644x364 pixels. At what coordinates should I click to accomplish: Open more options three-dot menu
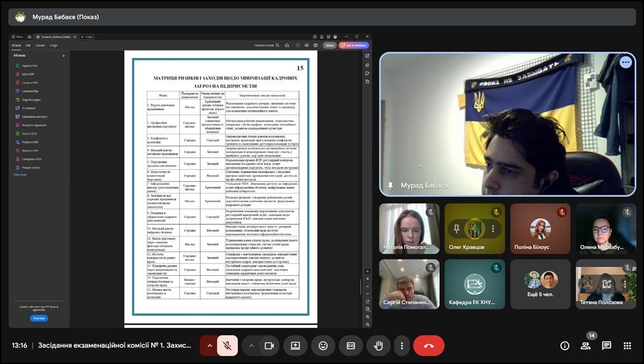(x=401, y=346)
